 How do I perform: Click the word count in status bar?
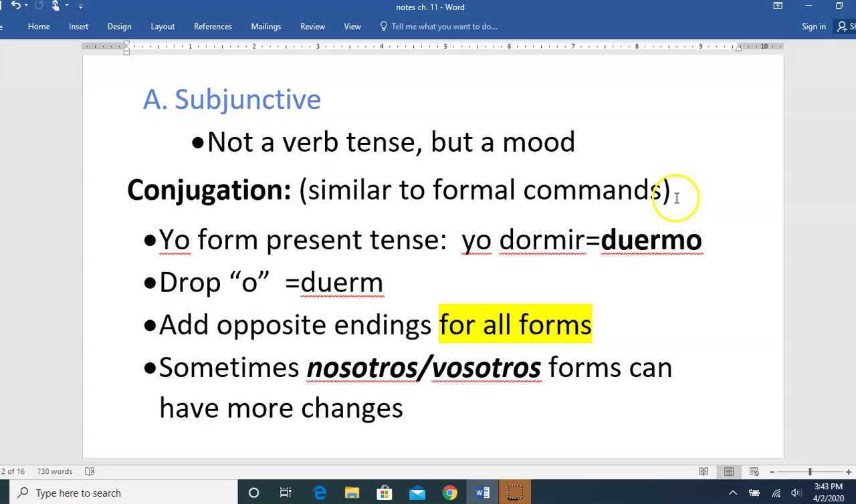coord(54,471)
